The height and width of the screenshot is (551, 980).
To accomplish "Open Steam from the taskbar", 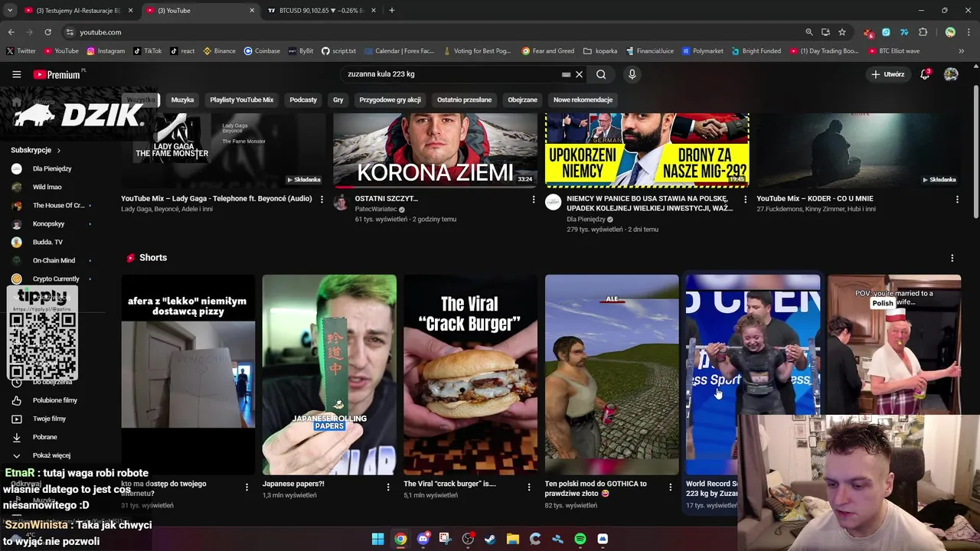I will click(490, 539).
